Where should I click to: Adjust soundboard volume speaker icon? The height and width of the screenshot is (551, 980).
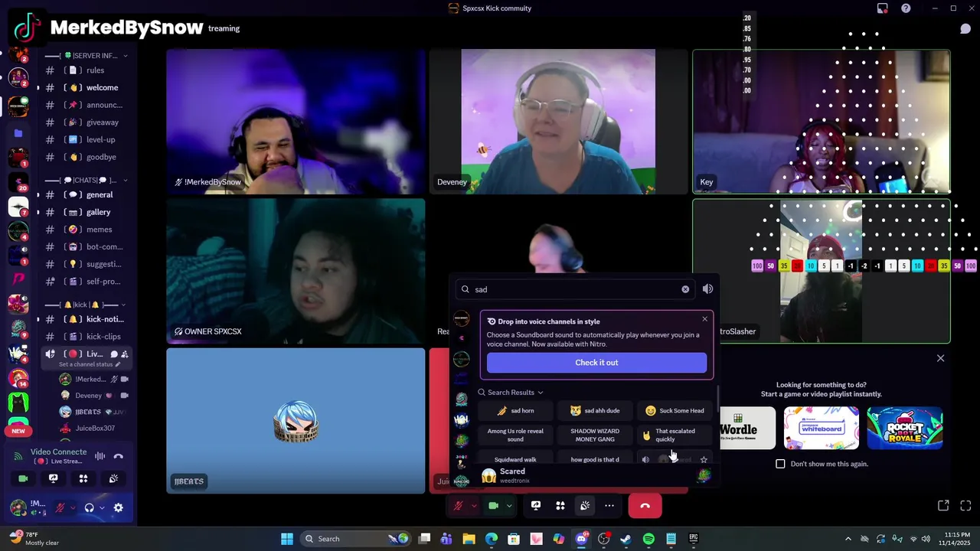tap(707, 289)
